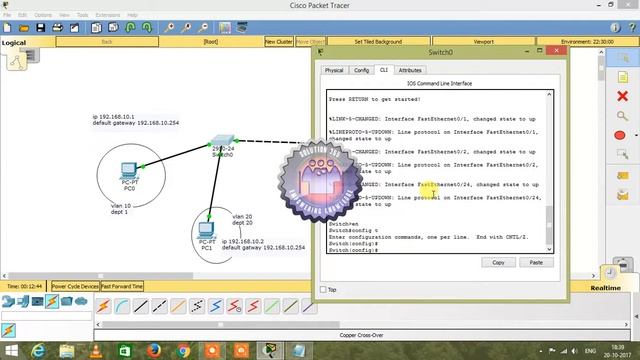Switch to the Realtime mode tab
640x360 pixels.
(x=605, y=288)
